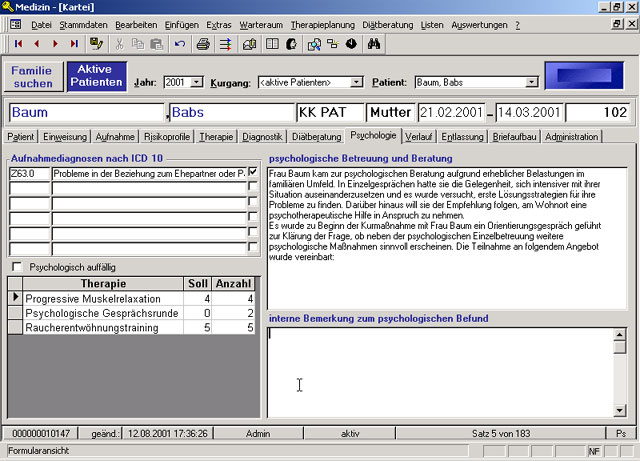The image size is (640, 461).
Task: Select the Raucherentwöhnungstraining row
Action: 131,327
